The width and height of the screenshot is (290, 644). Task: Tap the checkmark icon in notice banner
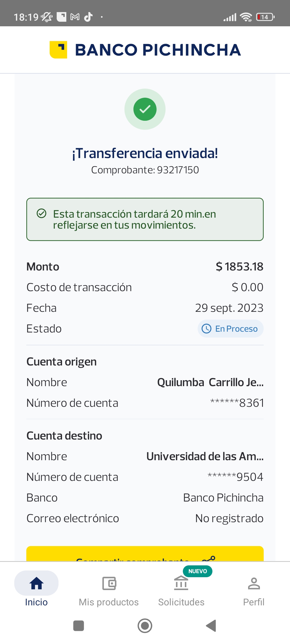point(42,214)
